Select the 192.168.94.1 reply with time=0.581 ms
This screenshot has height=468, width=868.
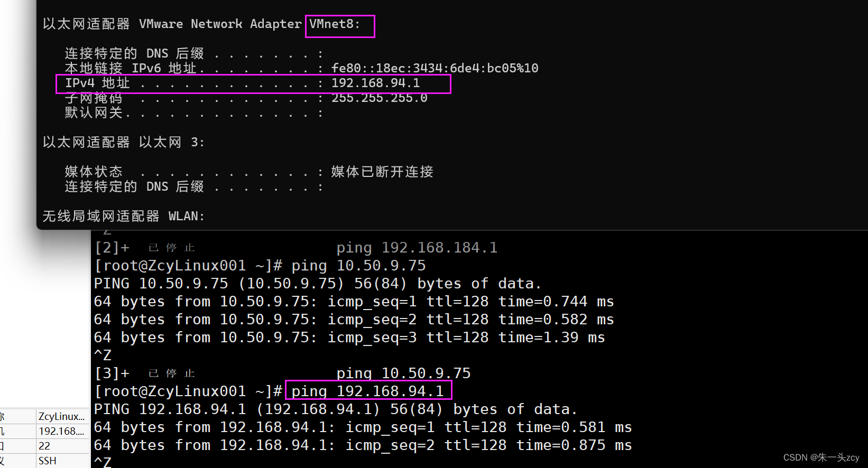coord(363,427)
